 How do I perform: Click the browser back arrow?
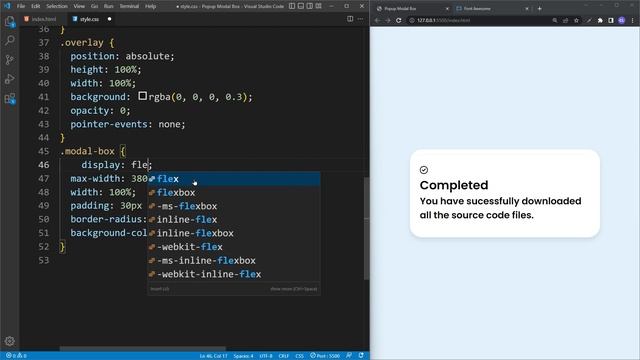[377, 20]
